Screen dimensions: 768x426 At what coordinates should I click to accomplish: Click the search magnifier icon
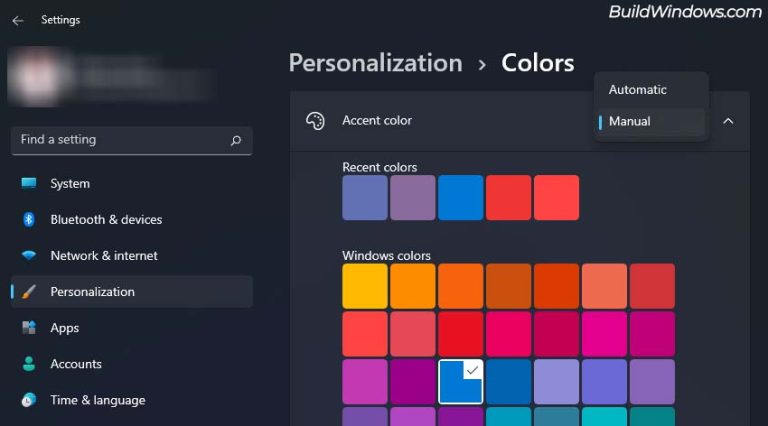click(x=236, y=141)
